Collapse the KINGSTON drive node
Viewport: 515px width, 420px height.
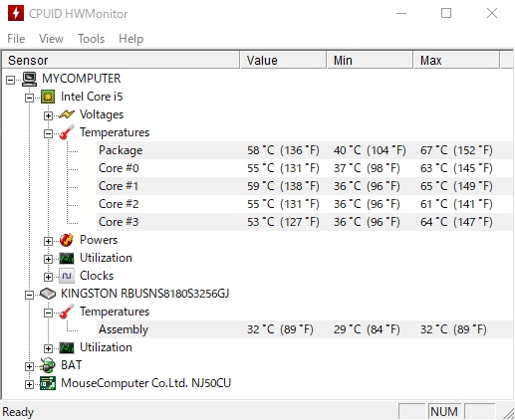[x=29, y=295]
